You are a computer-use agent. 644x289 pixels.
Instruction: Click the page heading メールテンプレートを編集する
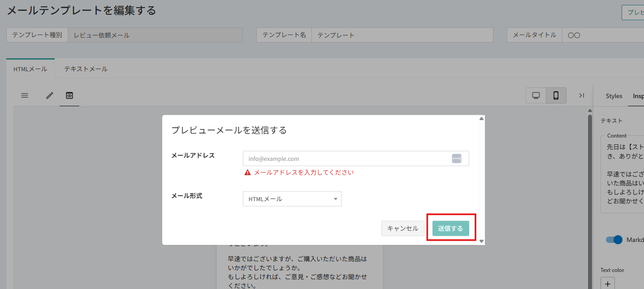coord(82,10)
